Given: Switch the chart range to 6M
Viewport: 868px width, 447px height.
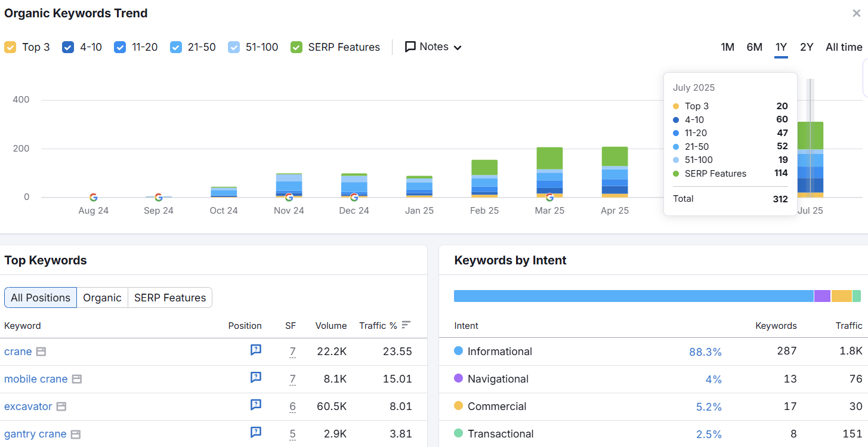Looking at the screenshot, I should click(x=755, y=47).
